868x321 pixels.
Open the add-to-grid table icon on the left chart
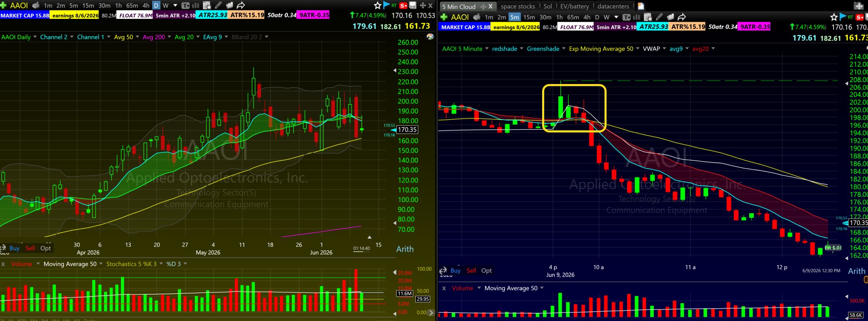207,5
